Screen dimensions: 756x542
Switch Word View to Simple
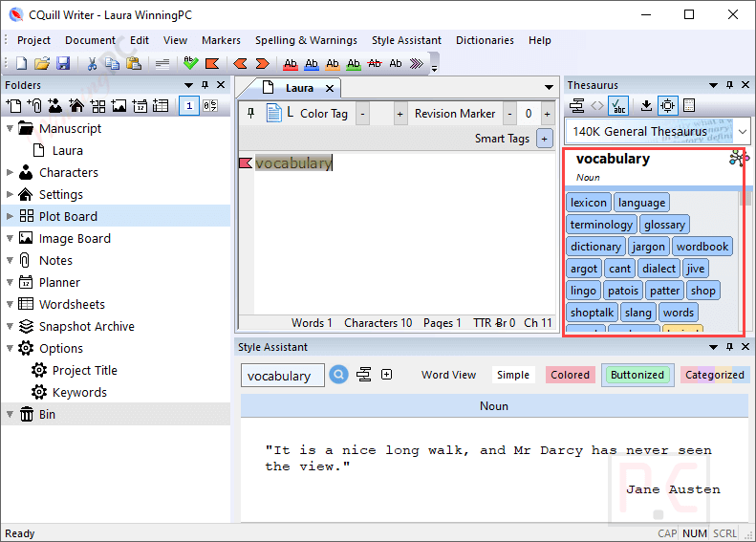(x=513, y=375)
